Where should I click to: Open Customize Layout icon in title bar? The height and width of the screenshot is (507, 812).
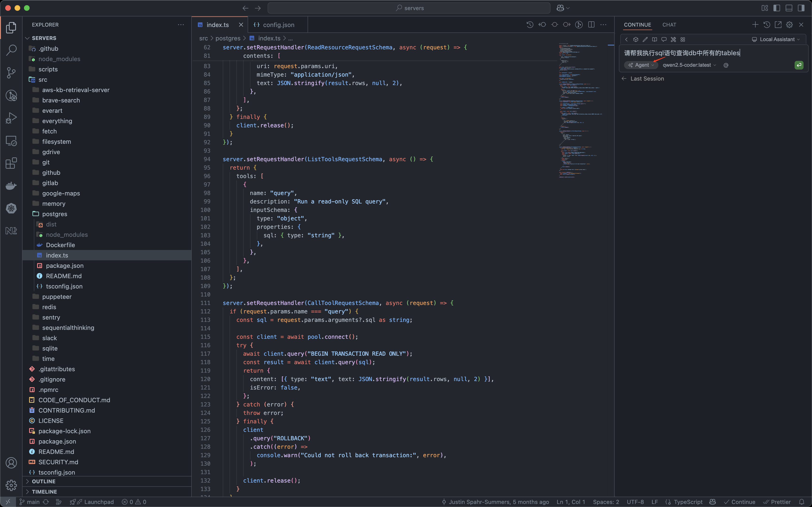(x=764, y=8)
